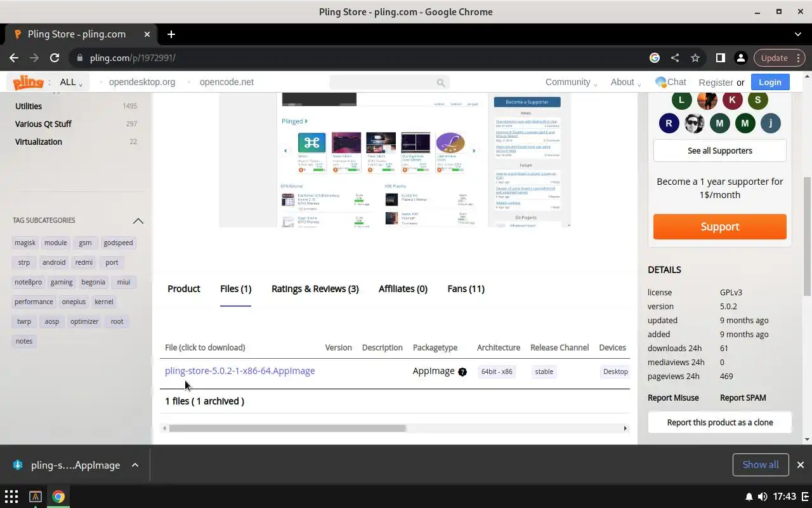This screenshot has height=508, width=812.
Task: Click Report SPAM link
Action: [x=743, y=398]
